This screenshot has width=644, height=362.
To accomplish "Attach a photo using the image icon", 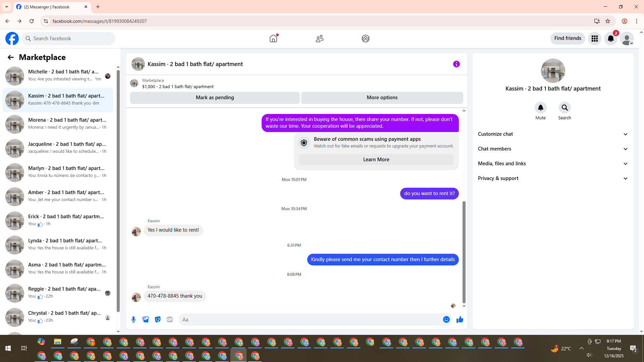I will (x=146, y=319).
